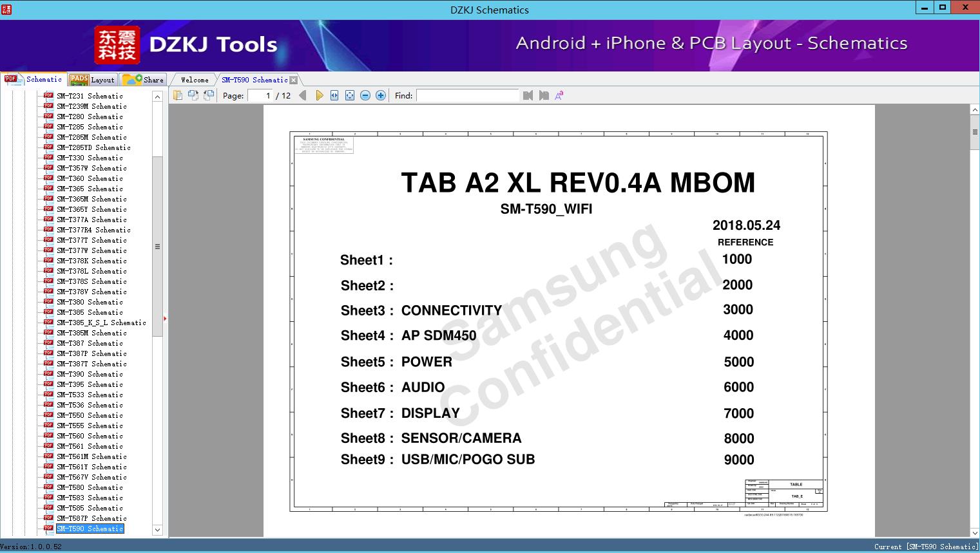
Task: Click the PDF icon beside SM-T285 Schematic
Action: (x=48, y=126)
